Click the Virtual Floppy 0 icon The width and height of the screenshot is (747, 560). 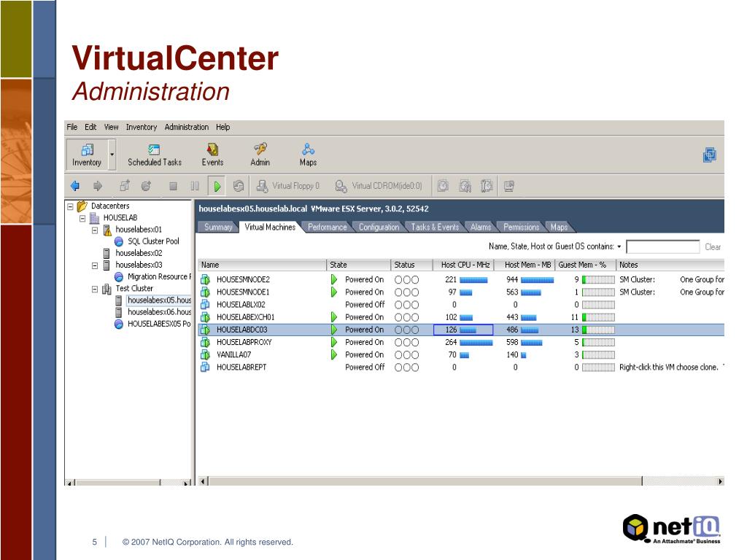(262, 186)
